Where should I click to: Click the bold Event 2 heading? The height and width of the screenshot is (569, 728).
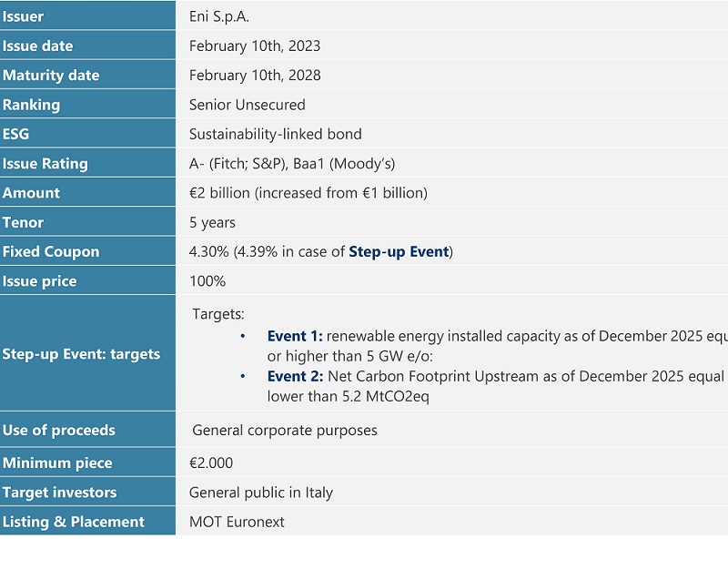pyautogui.click(x=295, y=376)
